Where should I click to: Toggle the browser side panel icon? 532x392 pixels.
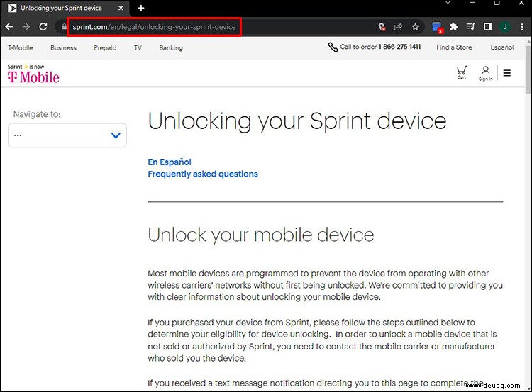(487, 27)
